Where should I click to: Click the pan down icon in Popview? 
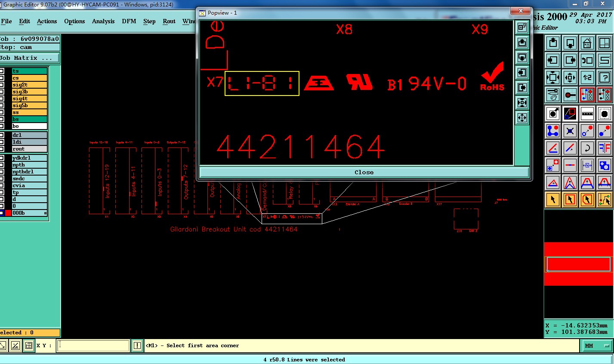tap(522, 57)
